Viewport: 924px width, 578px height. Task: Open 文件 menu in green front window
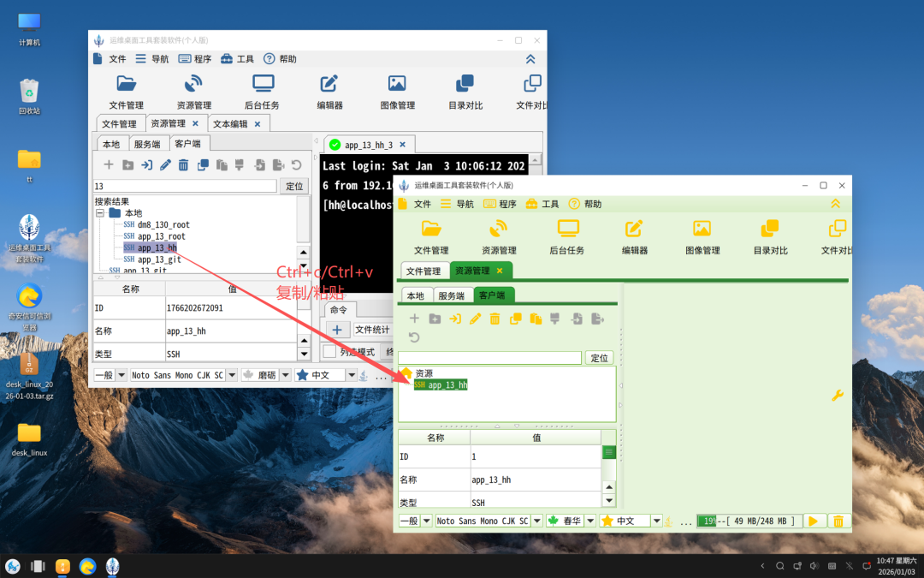pyautogui.click(x=416, y=204)
